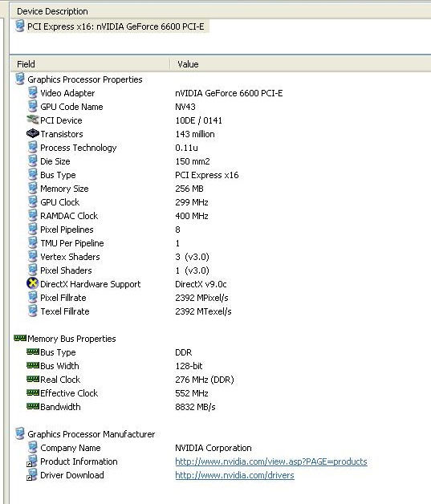Click the Video Adapter row icon
431x504 pixels.
tap(32, 93)
